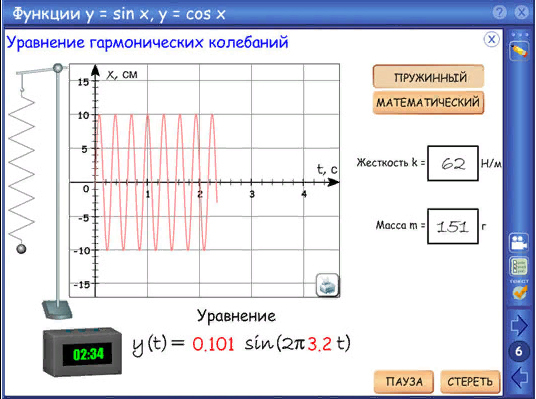Click the mass m input field showing 151

(453, 226)
